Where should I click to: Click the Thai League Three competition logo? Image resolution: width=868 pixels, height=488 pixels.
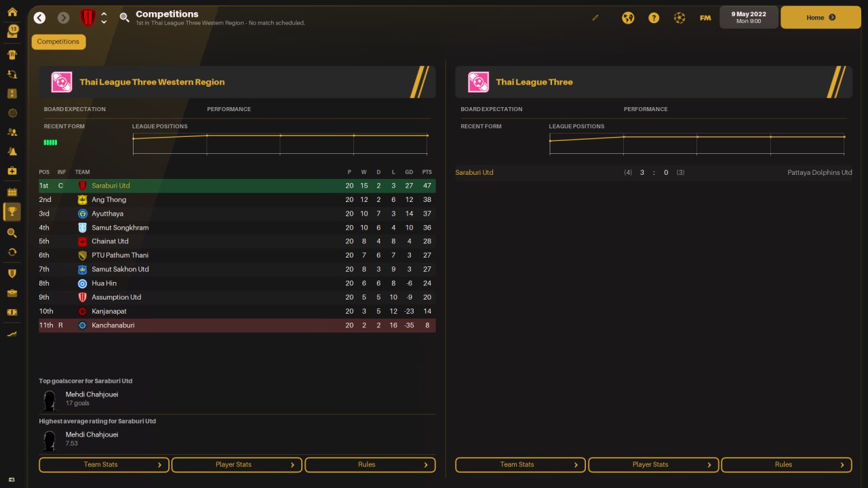click(x=478, y=82)
